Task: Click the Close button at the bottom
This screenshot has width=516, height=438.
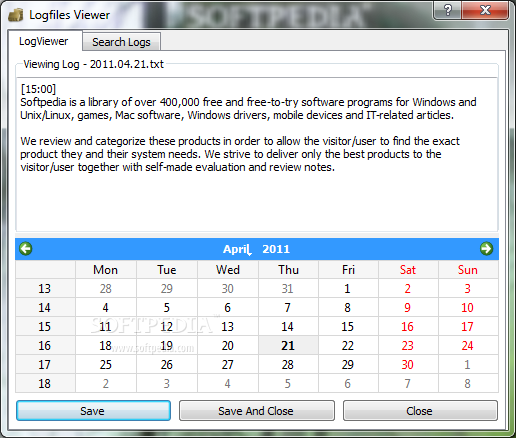Action: click(420, 411)
